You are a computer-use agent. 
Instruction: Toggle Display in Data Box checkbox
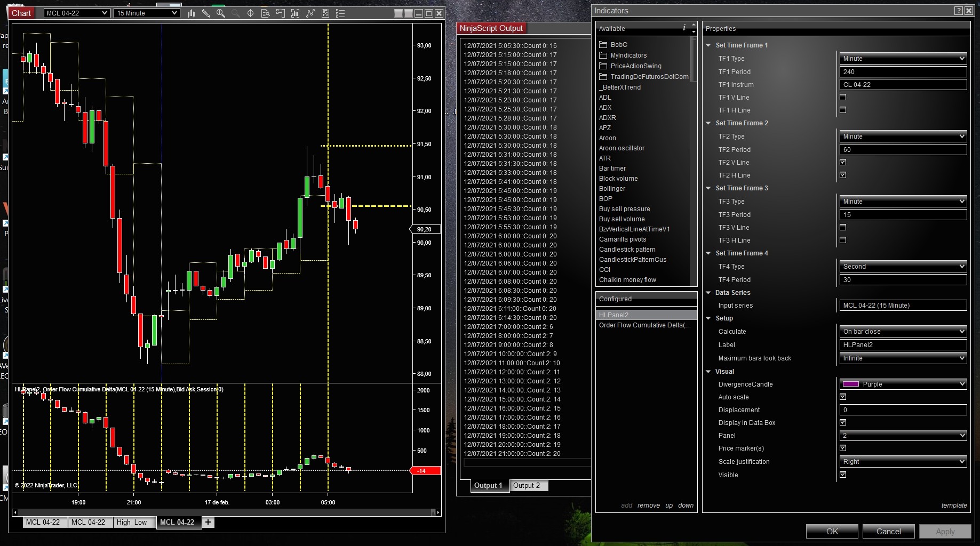(843, 423)
